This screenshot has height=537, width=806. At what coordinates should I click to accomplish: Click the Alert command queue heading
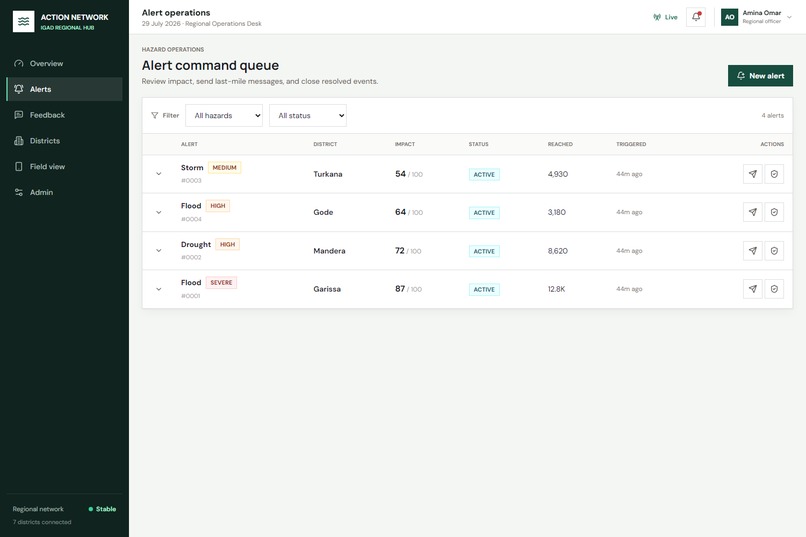[x=210, y=65]
